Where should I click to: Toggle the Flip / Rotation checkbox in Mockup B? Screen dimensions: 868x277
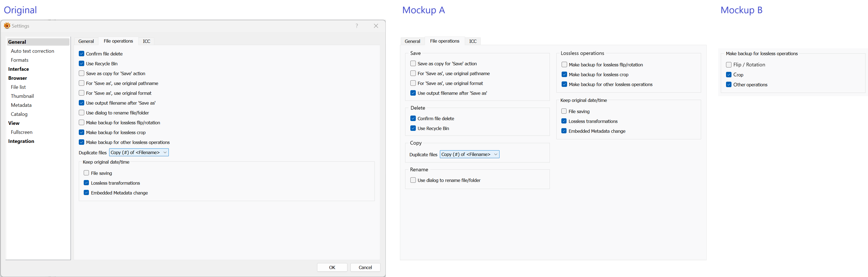(728, 65)
